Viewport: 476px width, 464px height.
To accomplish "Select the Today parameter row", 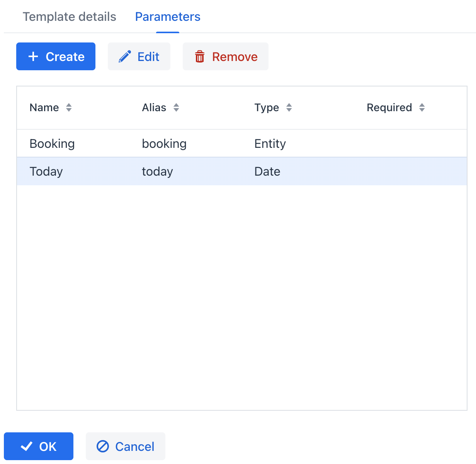I will click(155, 171).
